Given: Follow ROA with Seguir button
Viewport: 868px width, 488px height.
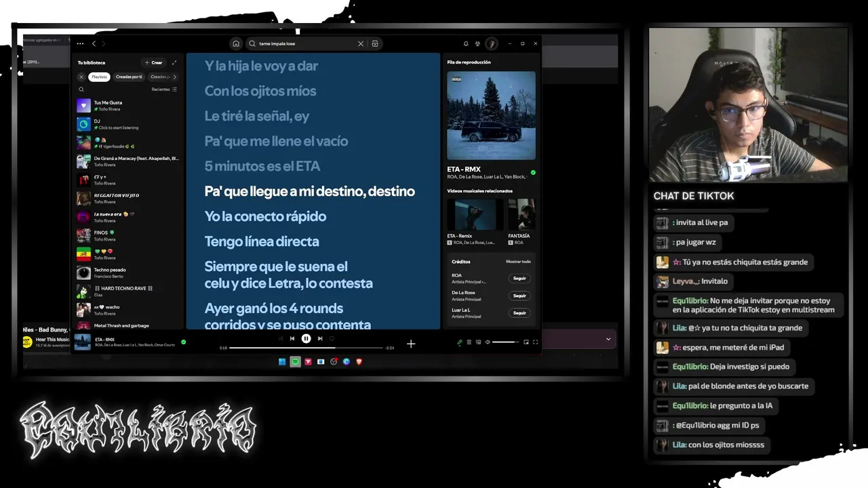Looking at the screenshot, I should pos(519,278).
